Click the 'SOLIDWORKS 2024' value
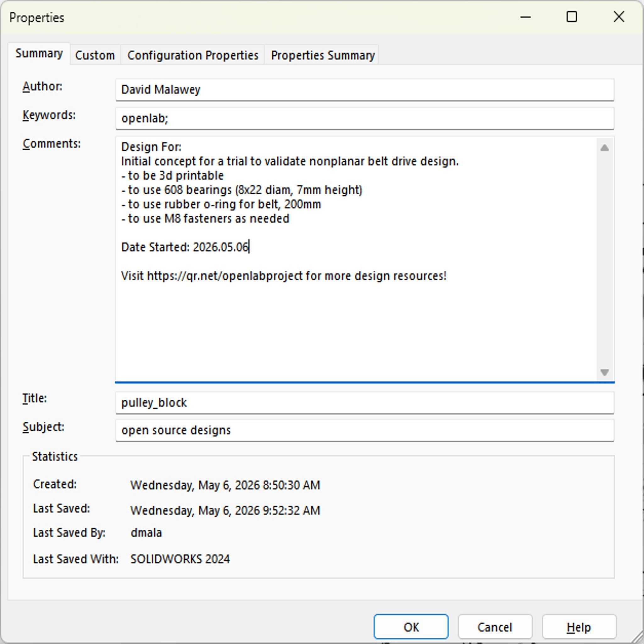Image resolution: width=644 pixels, height=644 pixels. click(x=180, y=559)
